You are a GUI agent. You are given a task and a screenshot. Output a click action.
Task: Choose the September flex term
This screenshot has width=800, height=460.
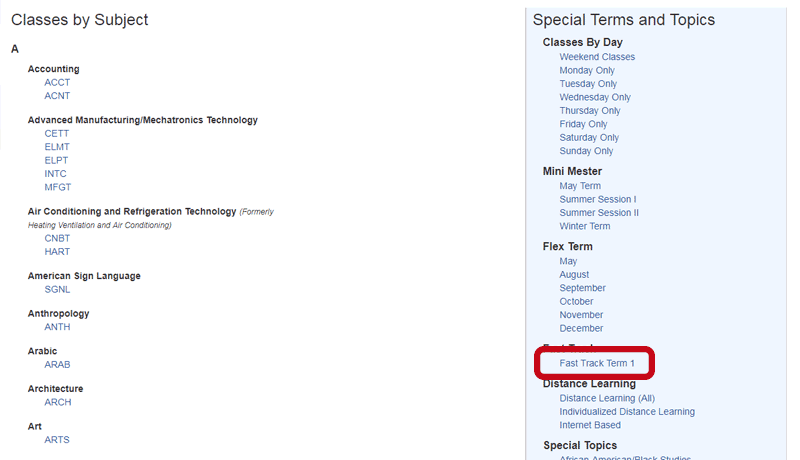582,288
